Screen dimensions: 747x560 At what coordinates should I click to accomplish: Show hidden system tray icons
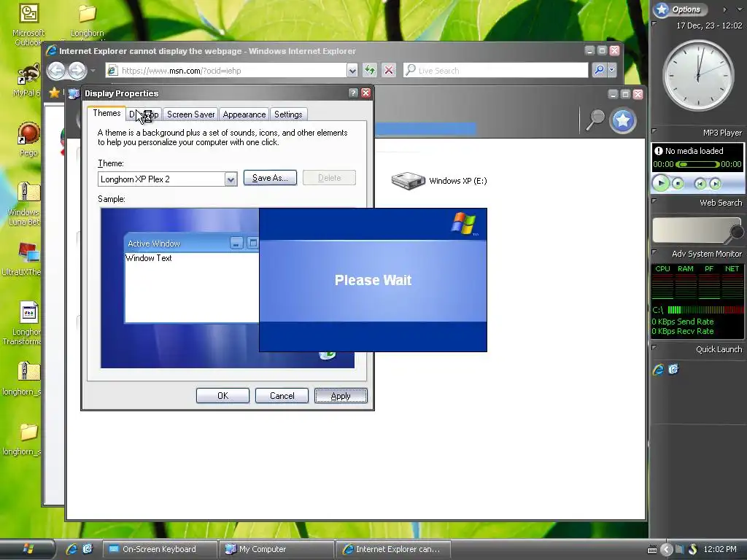pos(666,550)
